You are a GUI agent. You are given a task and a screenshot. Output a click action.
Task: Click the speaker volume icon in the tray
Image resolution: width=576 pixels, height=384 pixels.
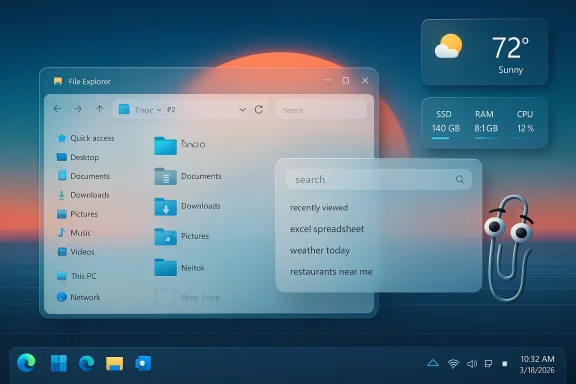click(472, 364)
